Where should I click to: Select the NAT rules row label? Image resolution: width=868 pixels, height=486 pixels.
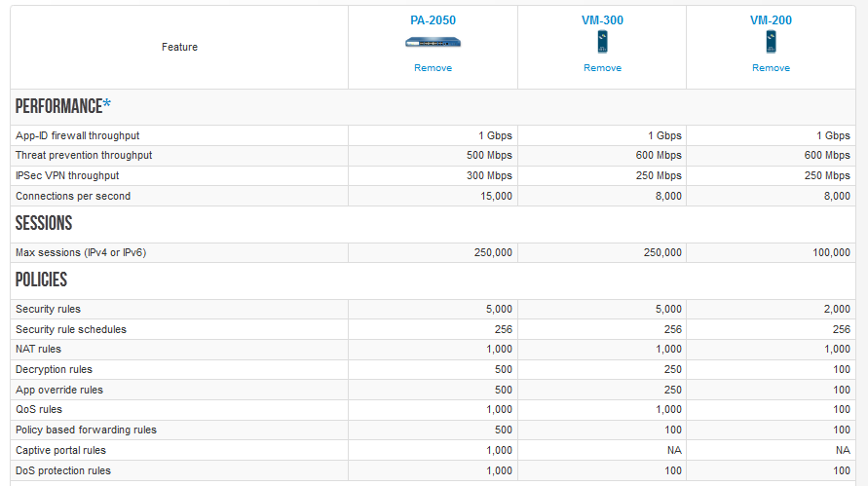coord(38,350)
